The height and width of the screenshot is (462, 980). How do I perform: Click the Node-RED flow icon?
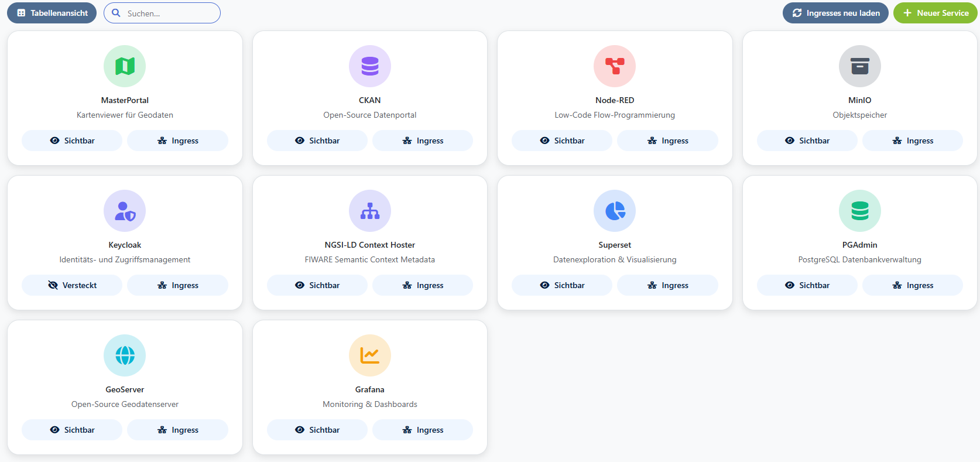pyautogui.click(x=615, y=66)
